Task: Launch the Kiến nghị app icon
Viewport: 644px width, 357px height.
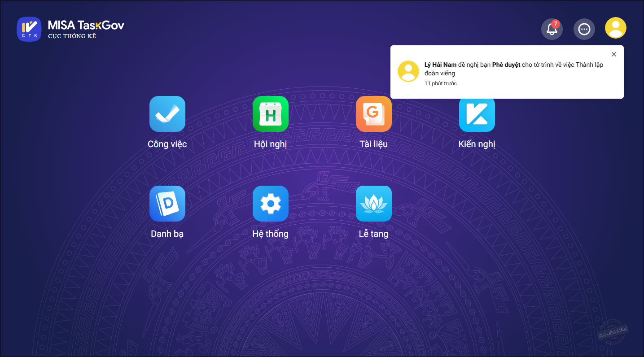Action: 477,114
